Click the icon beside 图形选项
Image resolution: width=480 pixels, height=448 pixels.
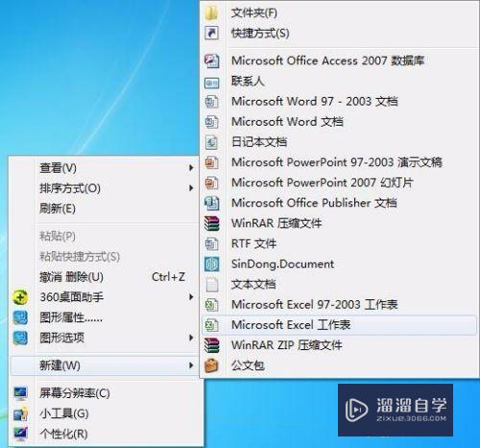tap(20, 338)
